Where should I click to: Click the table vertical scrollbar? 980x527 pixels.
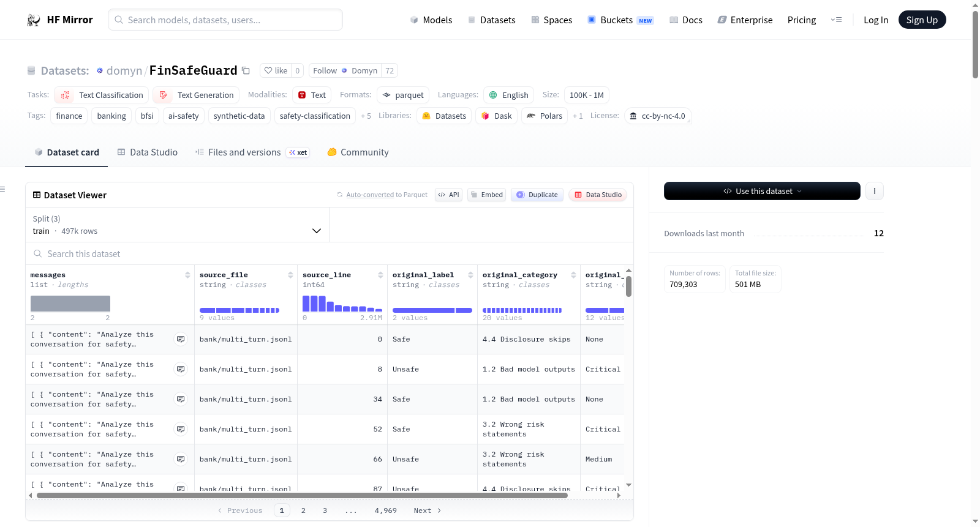click(x=628, y=286)
